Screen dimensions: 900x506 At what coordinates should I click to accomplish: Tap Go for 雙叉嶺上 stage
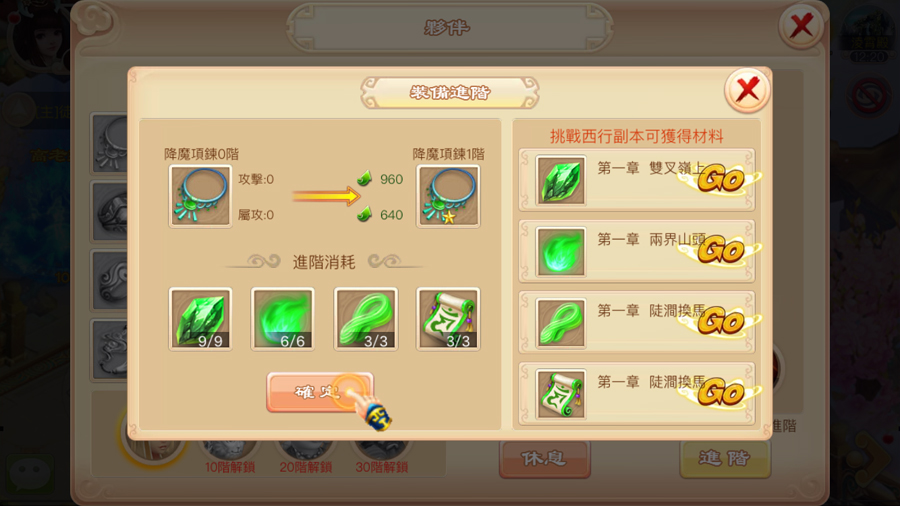pos(720,179)
